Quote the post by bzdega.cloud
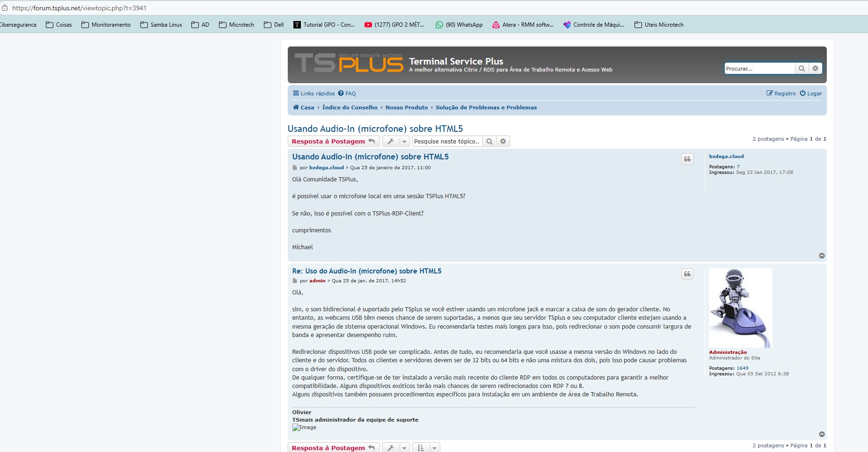The height and width of the screenshot is (452, 868). [x=687, y=159]
